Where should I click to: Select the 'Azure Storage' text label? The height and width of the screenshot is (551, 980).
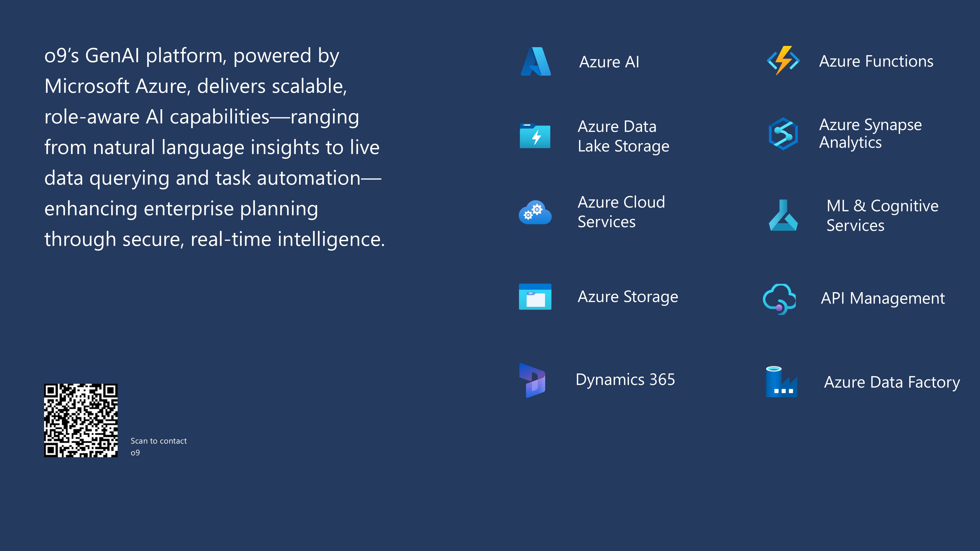628,297
